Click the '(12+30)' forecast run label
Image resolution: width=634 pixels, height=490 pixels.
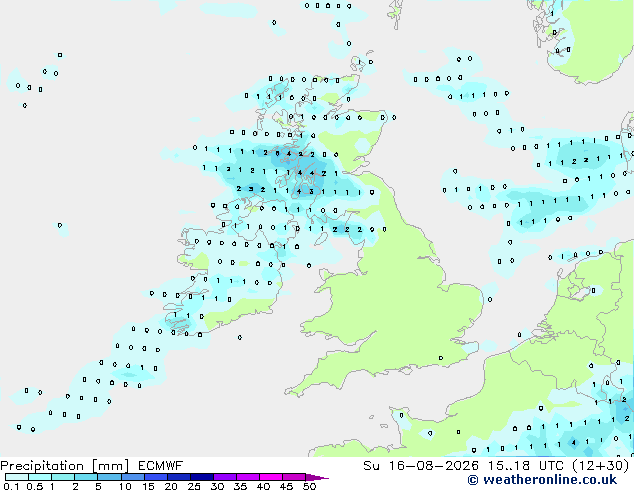click(601, 466)
